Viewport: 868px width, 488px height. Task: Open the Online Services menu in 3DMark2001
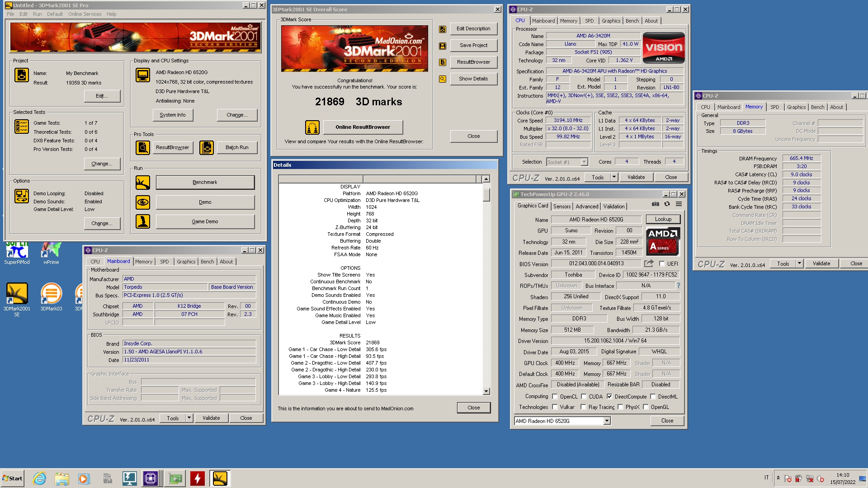click(85, 14)
